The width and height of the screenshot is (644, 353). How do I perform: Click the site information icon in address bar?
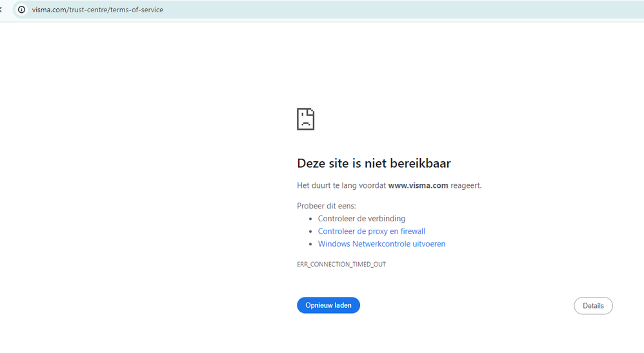click(x=22, y=10)
